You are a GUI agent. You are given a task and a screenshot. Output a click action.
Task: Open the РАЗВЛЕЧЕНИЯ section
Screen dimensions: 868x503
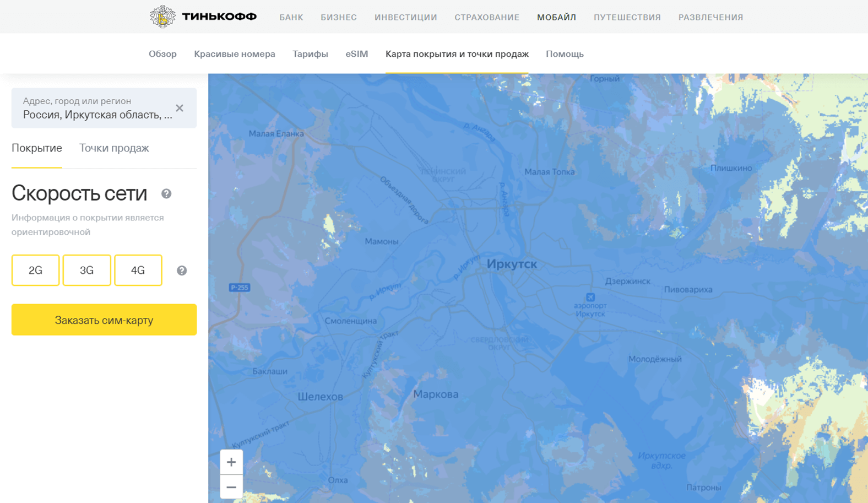(x=710, y=17)
